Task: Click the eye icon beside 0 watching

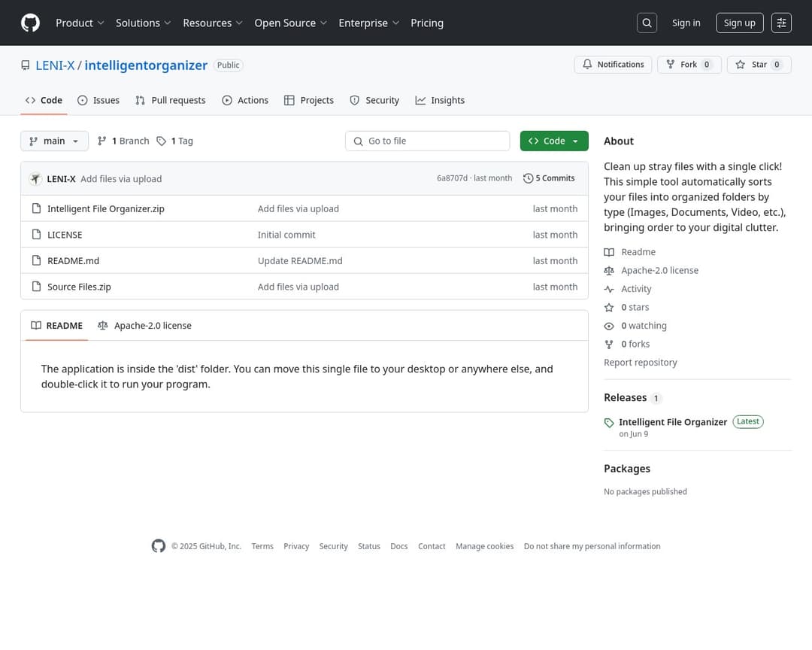Action: coord(609,326)
